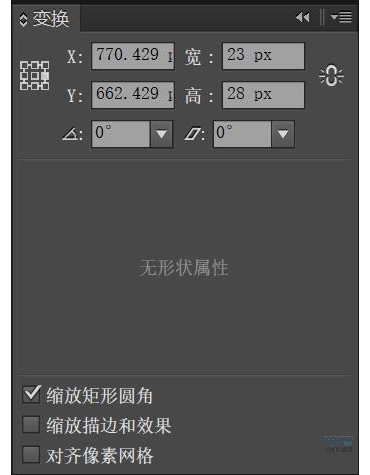Click the reference point locator grid icon
The height and width of the screenshot is (475, 370).
pyautogui.click(x=34, y=76)
